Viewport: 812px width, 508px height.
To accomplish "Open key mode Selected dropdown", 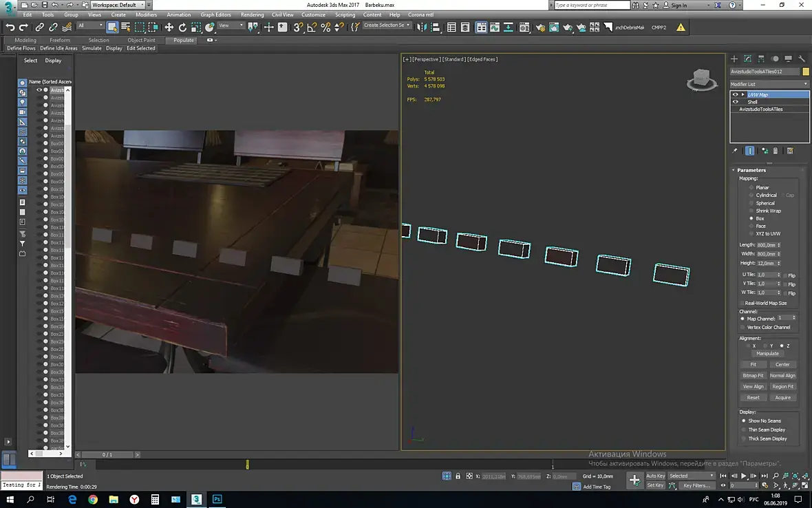I will click(x=691, y=476).
